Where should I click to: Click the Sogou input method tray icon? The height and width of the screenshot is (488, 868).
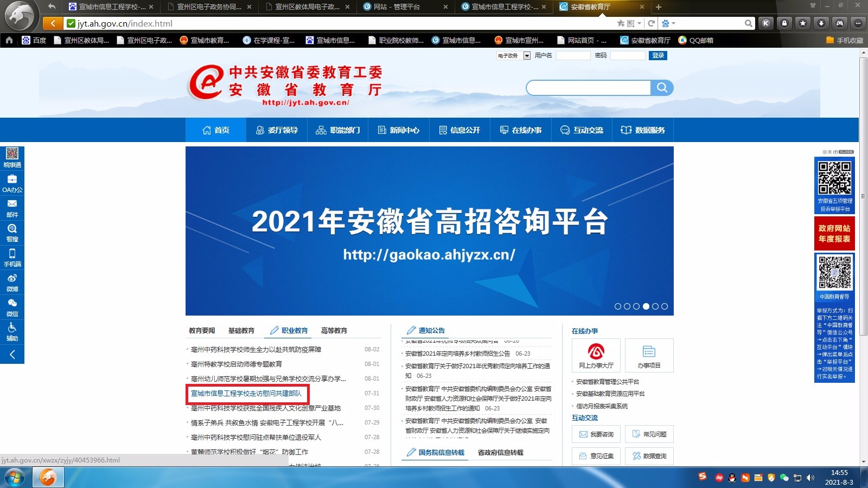click(703, 477)
